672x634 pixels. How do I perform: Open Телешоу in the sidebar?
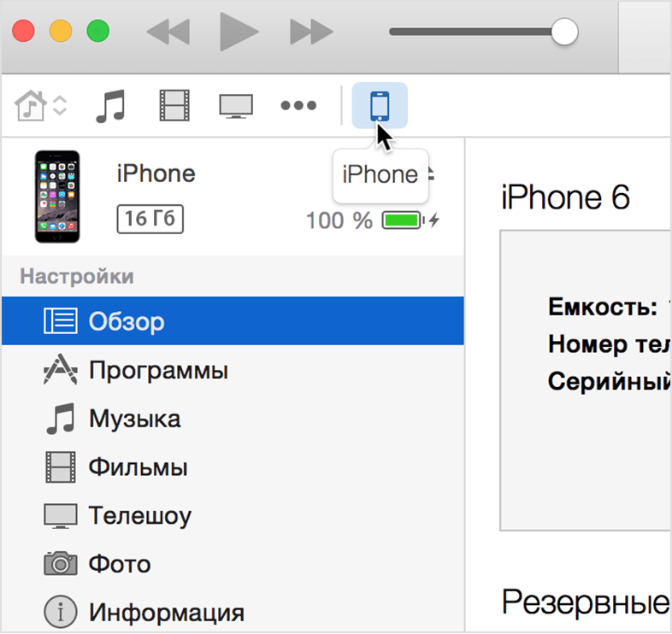coord(233,515)
